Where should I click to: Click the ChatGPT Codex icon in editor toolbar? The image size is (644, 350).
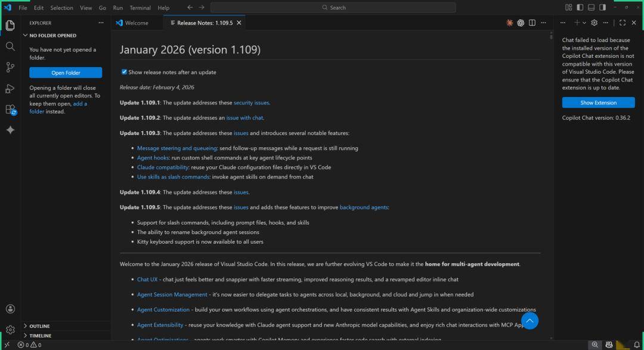tap(521, 23)
